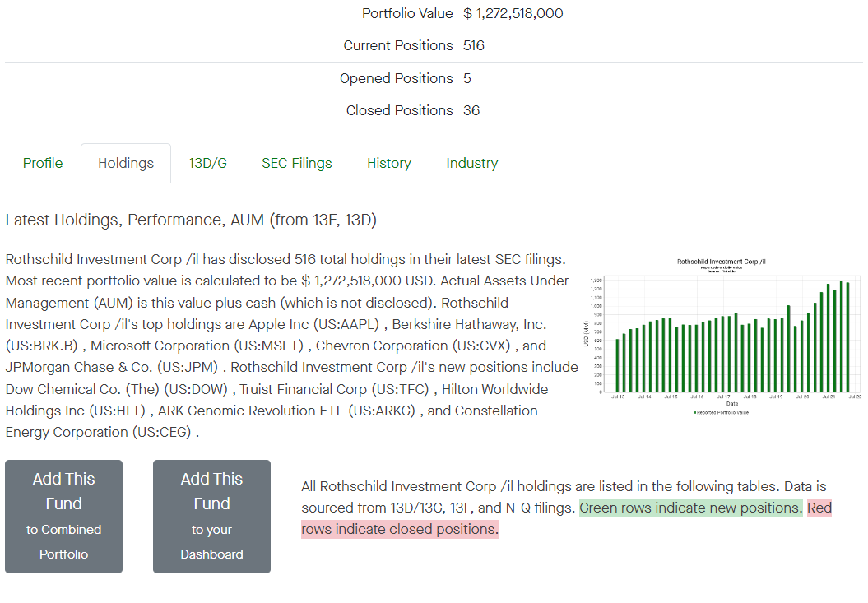Click the Closed Positions label
The height and width of the screenshot is (603, 868).
pos(400,111)
